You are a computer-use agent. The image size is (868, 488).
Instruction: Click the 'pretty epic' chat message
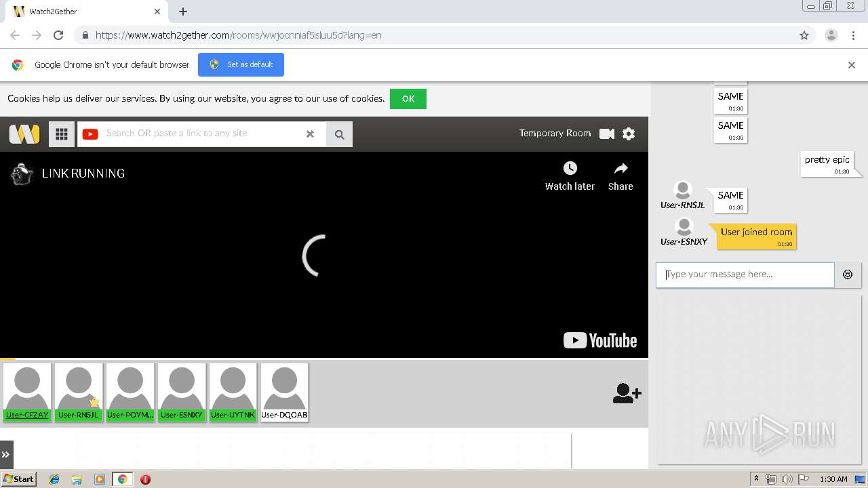point(827,163)
